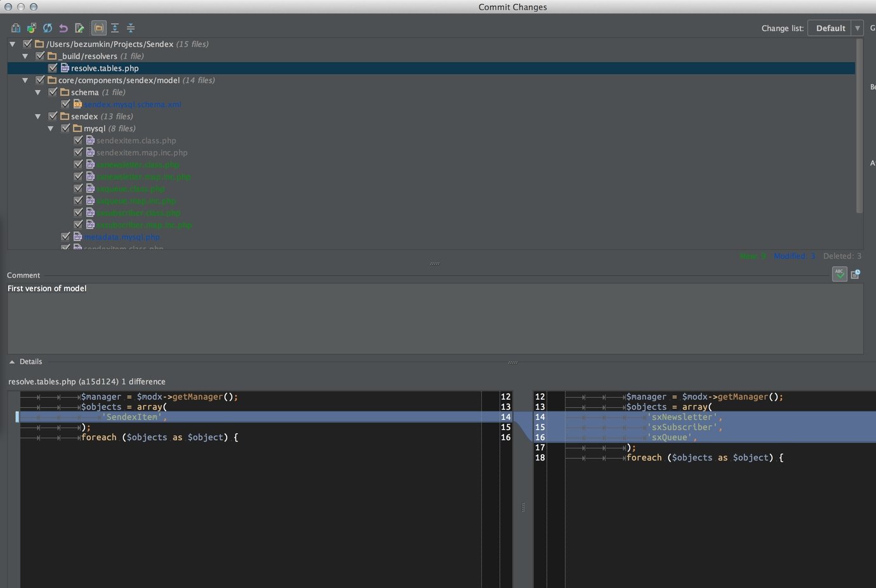This screenshot has width=876, height=588.
Task: Toggle checkbox for sendexitem.class.php in mysql
Action: point(78,140)
